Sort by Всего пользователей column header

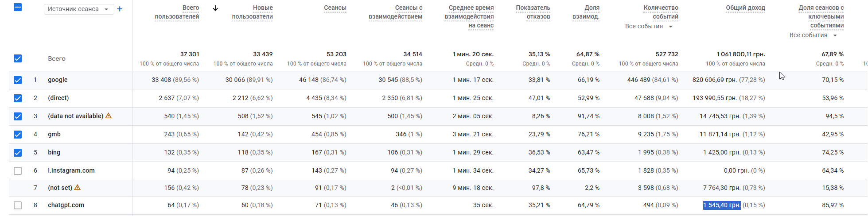pos(177,12)
